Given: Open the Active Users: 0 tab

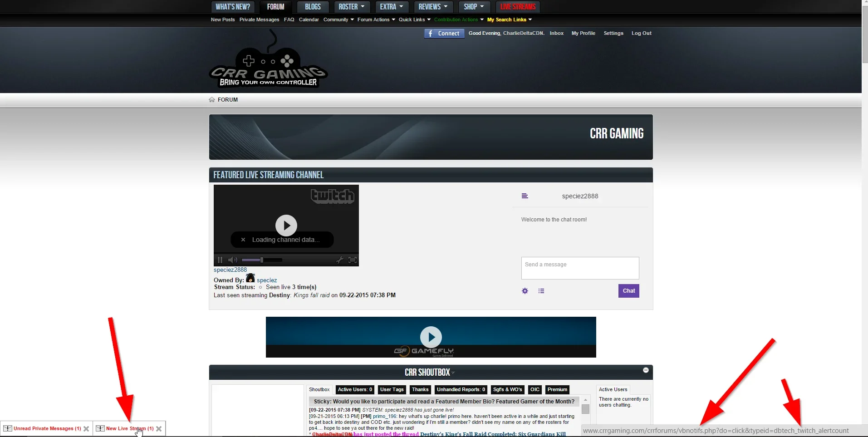Looking at the screenshot, I should coord(355,389).
